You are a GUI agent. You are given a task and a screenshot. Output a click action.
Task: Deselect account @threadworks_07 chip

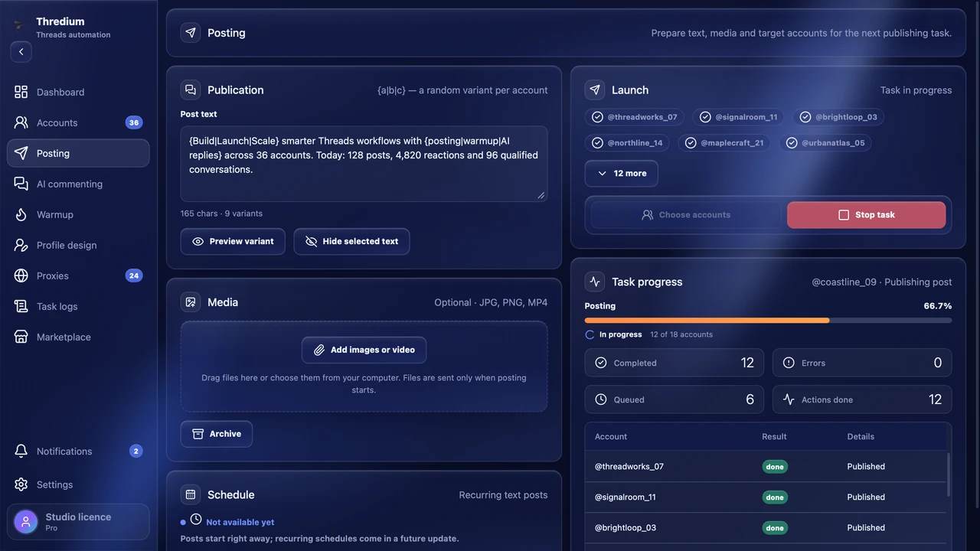(x=635, y=117)
